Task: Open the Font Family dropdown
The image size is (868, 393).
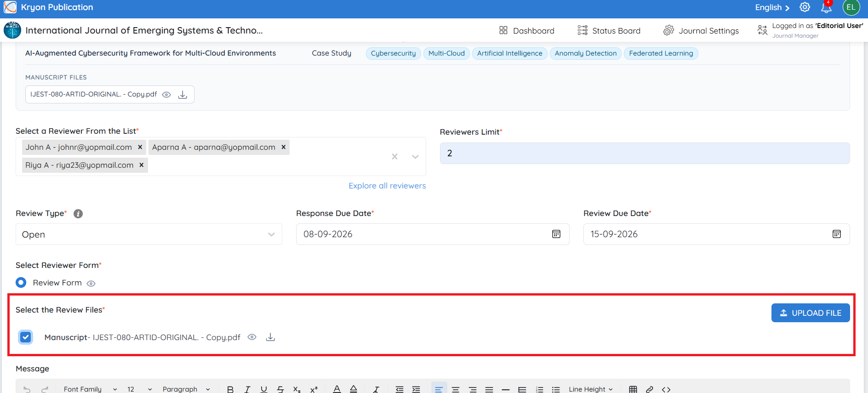Action: (x=90, y=389)
